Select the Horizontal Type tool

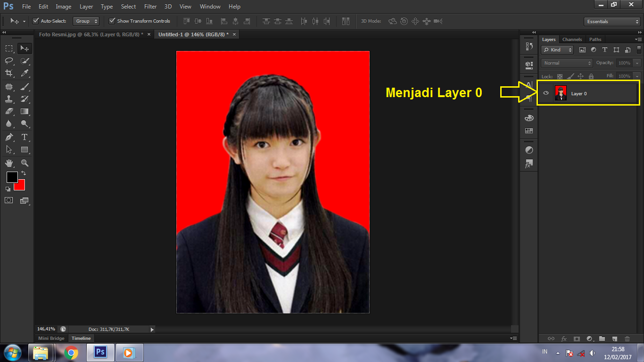point(25,137)
